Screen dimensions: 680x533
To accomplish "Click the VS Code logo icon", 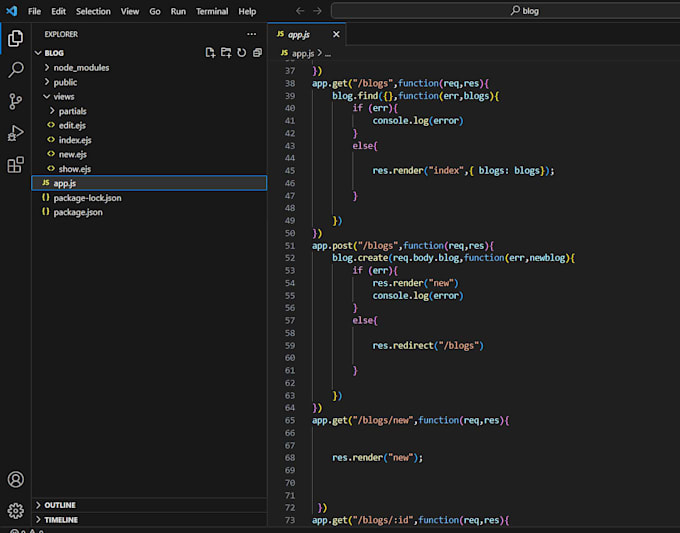I will click(x=12, y=11).
